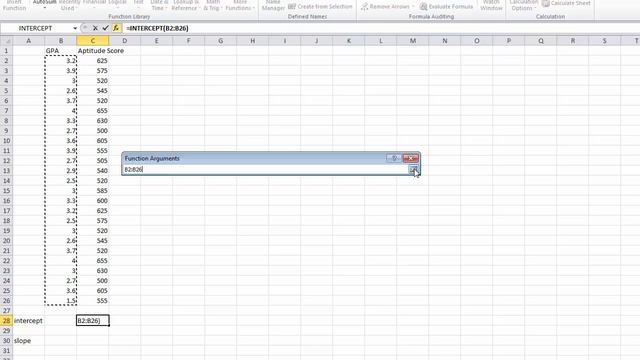Click cell B3 with value 3.9
Image resolution: width=640 pixels, height=360 pixels.
61,71
